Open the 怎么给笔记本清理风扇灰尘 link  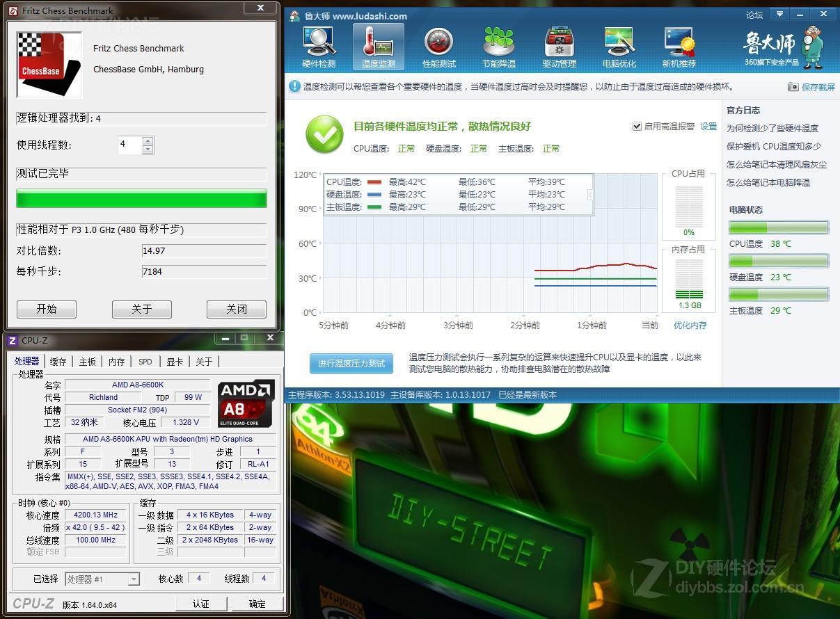pyautogui.click(x=777, y=164)
